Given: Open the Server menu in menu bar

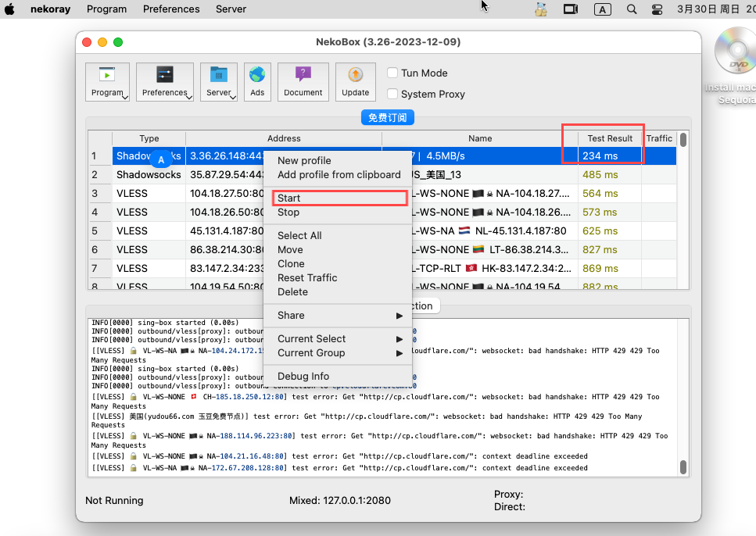Looking at the screenshot, I should tap(231, 9).
